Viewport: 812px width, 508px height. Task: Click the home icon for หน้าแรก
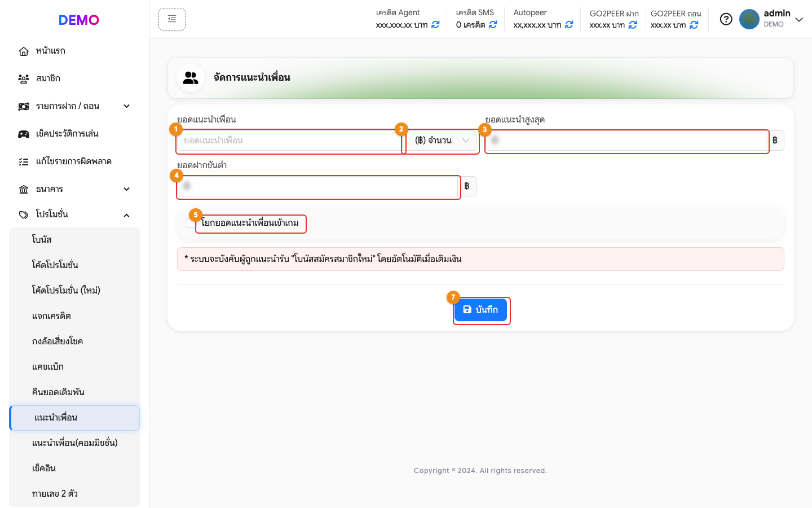click(24, 51)
